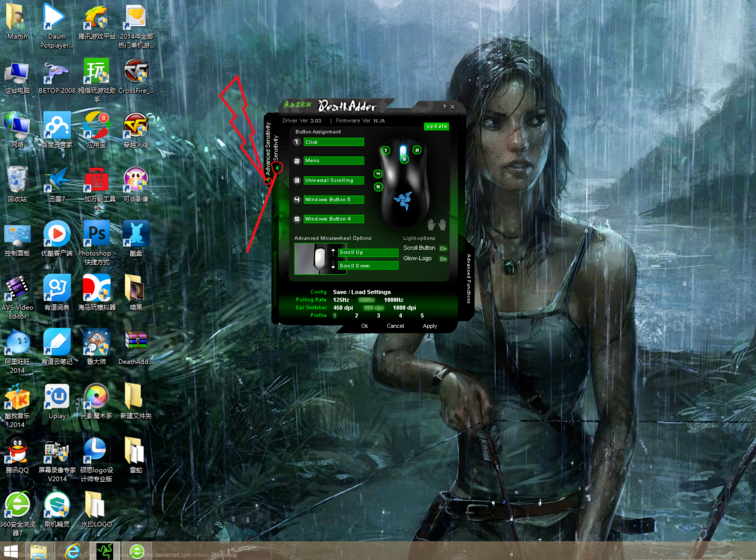
Task: Switch to the Sensitivity side tab
Action: (x=277, y=150)
